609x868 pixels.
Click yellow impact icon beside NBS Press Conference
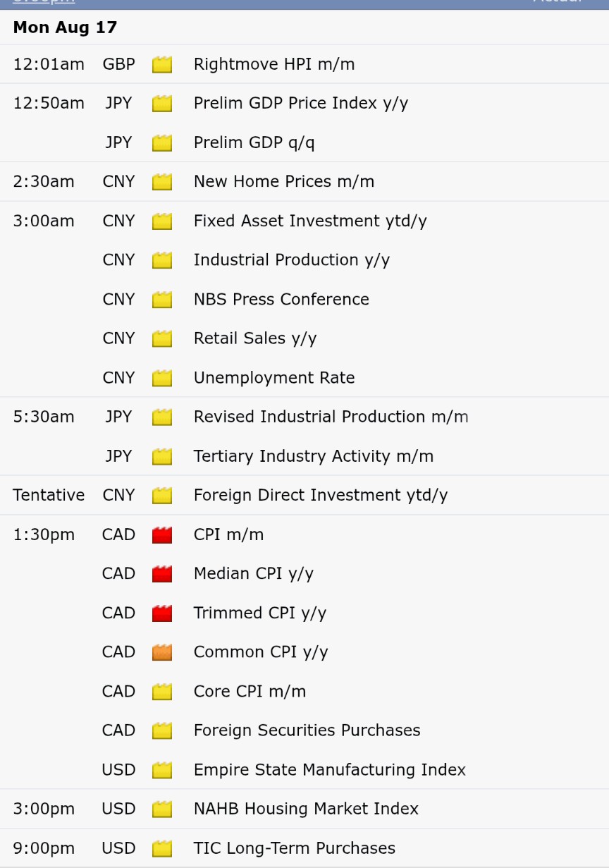[162, 300]
